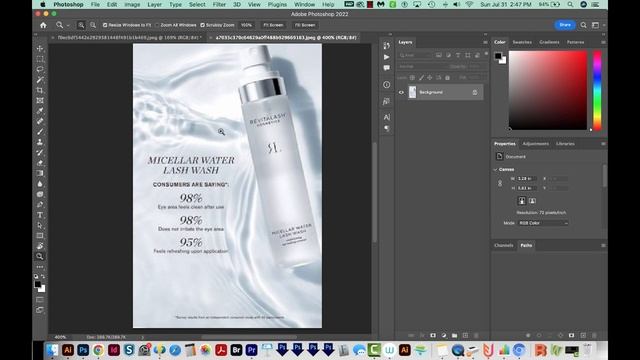Open the Zoom tool preset picker arrow
Viewport: 640px width, 360px height.
[68, 25]
